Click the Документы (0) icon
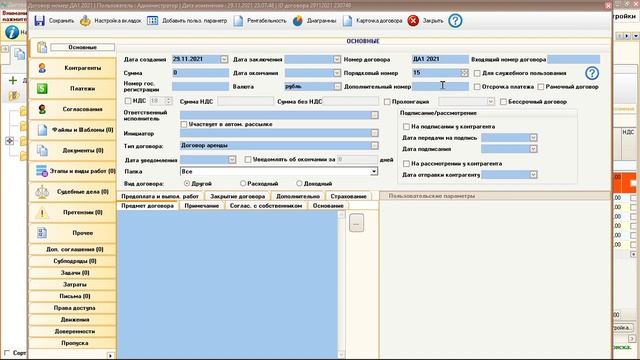 coord(42,150)
